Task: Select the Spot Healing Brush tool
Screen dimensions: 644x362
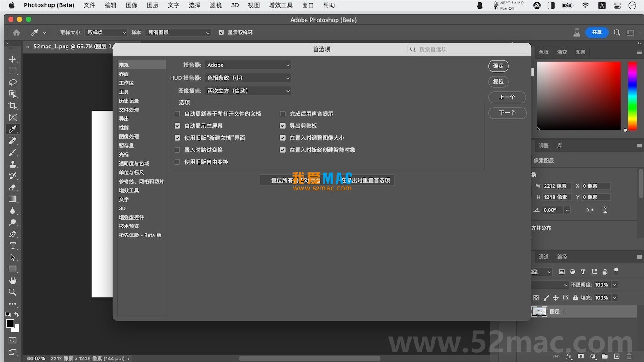Action: click(13, 141)
